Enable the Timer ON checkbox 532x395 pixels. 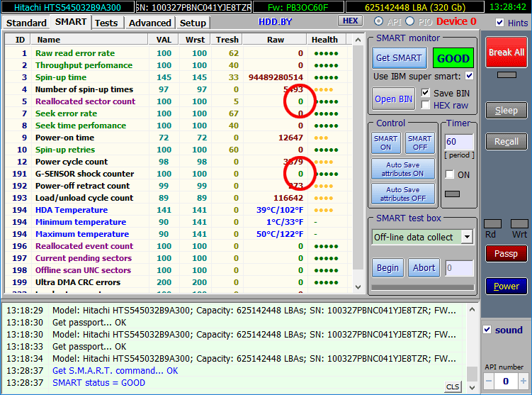point(450,174)
